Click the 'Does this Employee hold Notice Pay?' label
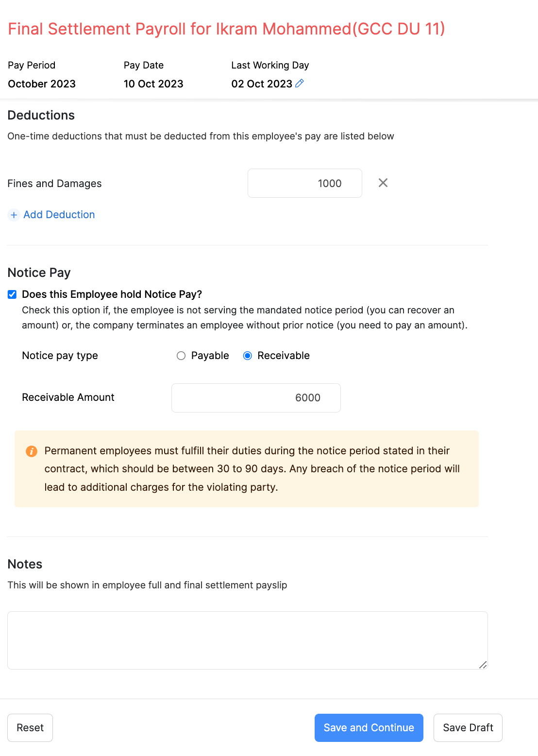The width and height of the screenshot is (538, 756). tap(112, 294)
